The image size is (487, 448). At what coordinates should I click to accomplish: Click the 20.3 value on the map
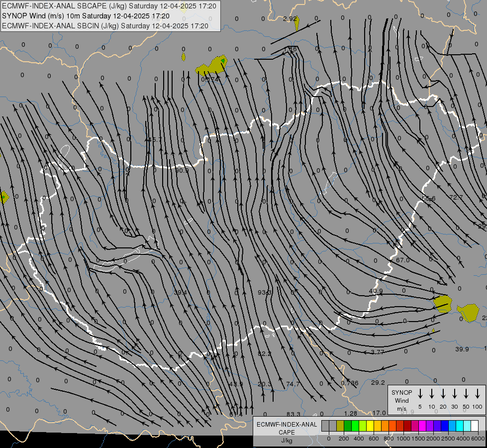pyautogui.click(x=265, y=384)
